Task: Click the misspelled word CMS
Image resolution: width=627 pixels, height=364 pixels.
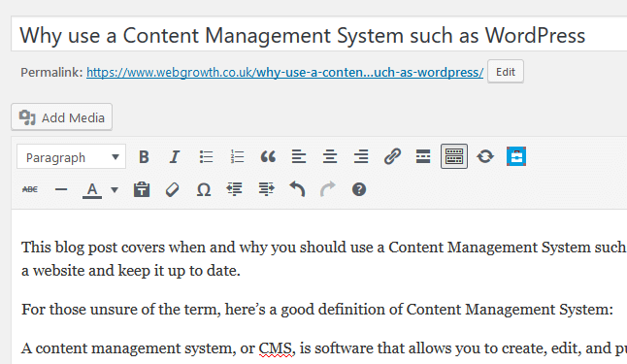Action: pos(275,348)
